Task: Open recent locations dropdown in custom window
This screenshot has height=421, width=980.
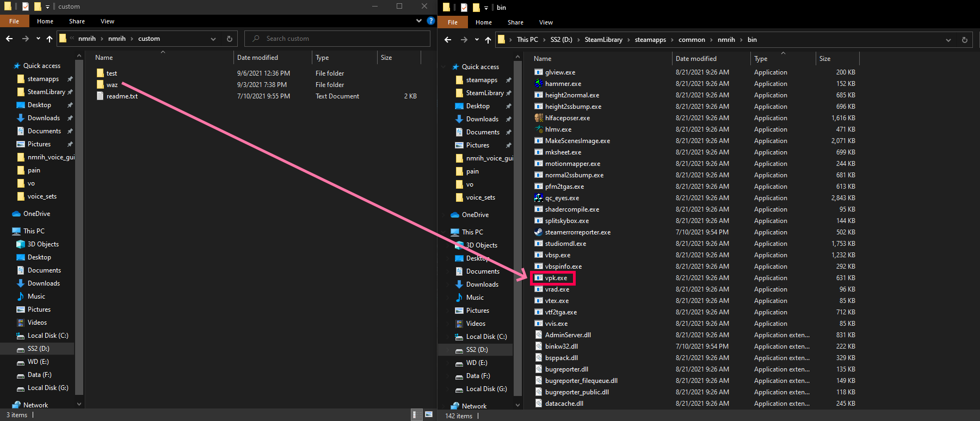Action: point(38,39)
